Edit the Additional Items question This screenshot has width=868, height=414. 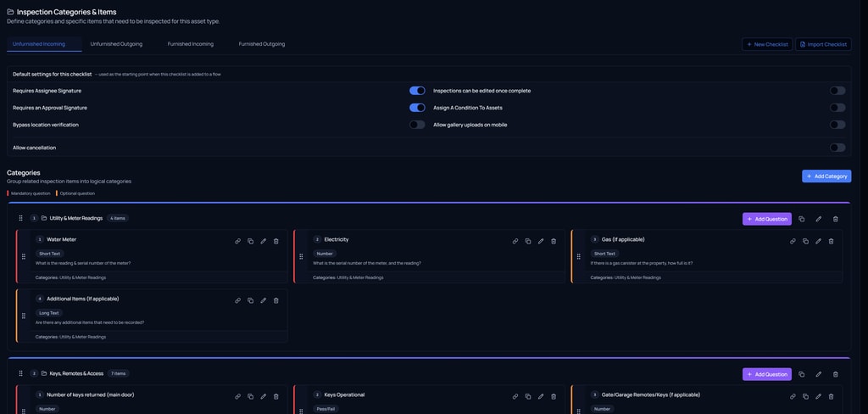(x=264, y=300)
